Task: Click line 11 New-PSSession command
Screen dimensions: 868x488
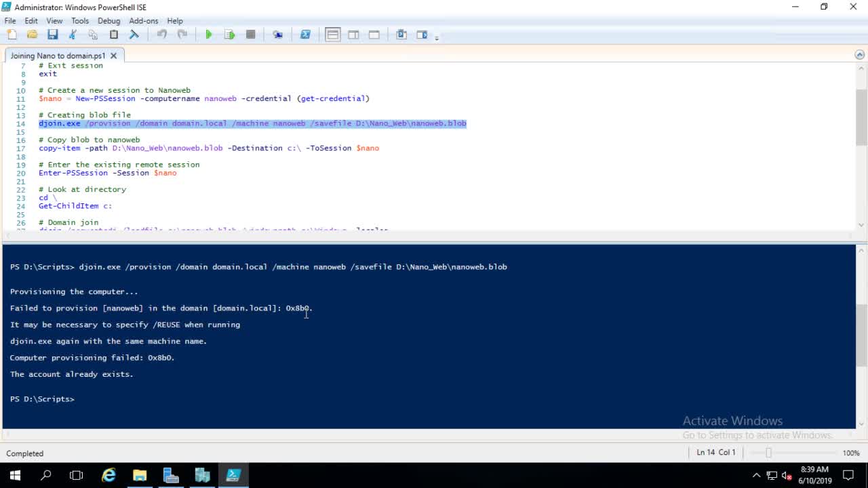Action: coord(204,98)
